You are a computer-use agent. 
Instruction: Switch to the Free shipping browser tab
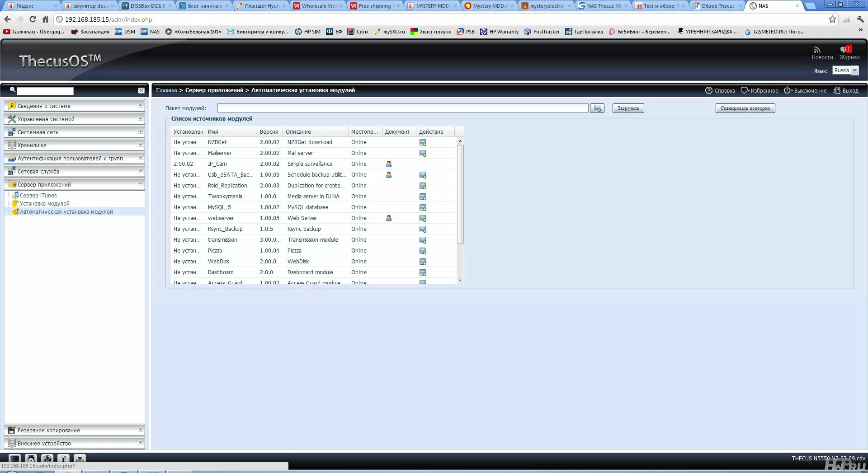pos(375,6)
